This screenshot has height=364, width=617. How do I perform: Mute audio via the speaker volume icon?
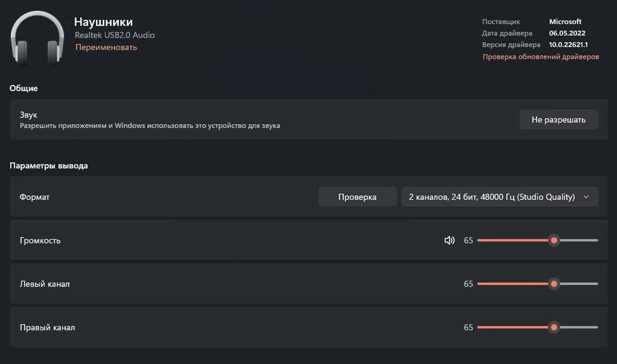coord(449,240)
